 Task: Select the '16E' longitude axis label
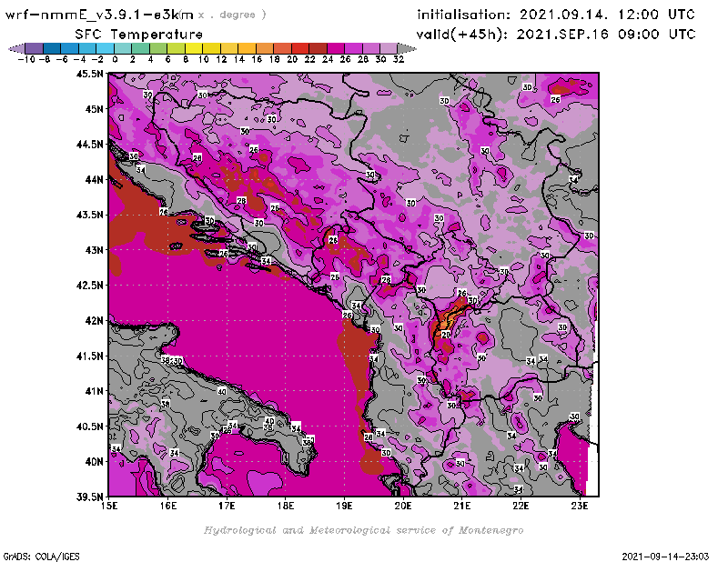pyautogui.click(x=168, y=506)
